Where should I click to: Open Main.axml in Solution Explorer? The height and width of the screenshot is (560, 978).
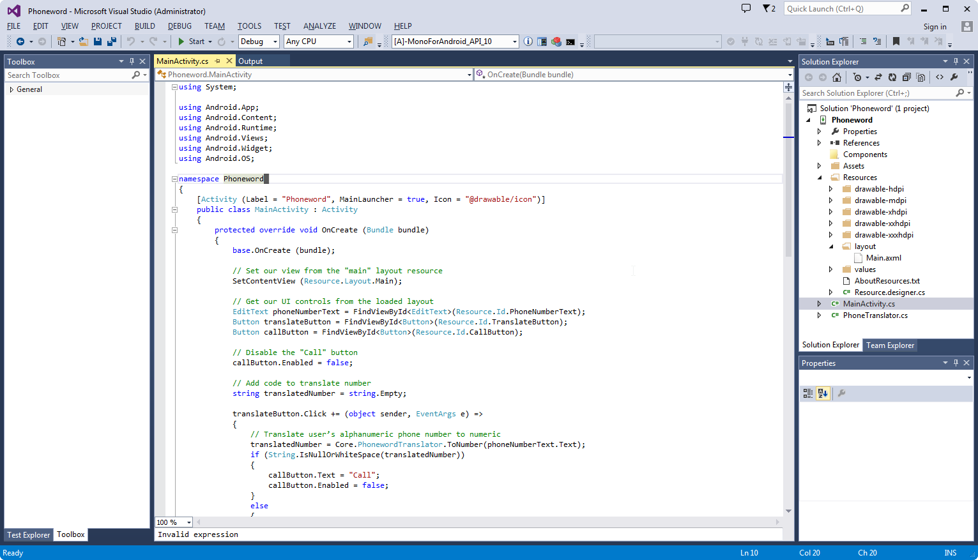(883, 258)
